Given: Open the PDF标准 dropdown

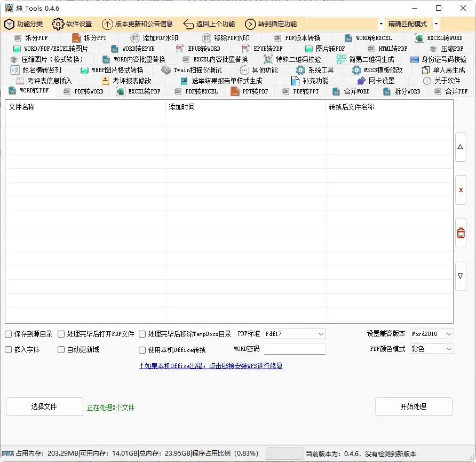Looking at the screenshot, I should (295, 333).
